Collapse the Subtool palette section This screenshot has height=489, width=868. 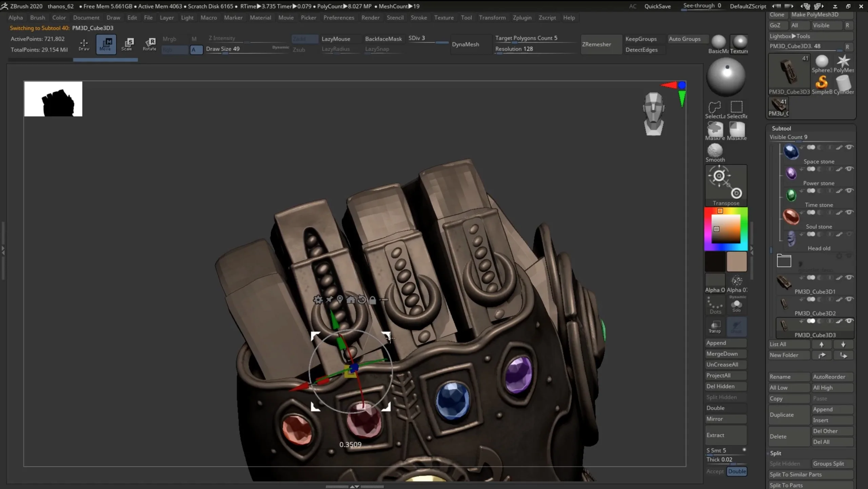(x=781, y=128)
